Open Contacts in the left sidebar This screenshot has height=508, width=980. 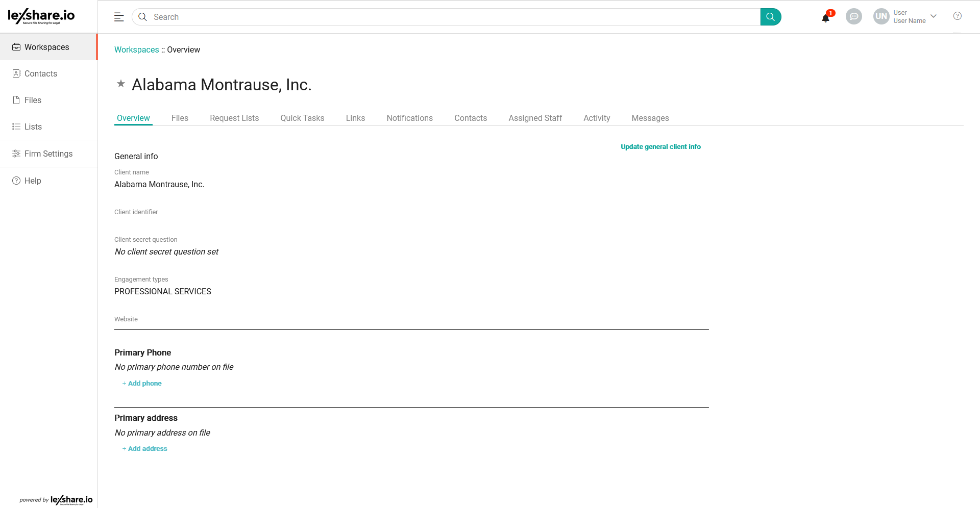pos(41,73)
